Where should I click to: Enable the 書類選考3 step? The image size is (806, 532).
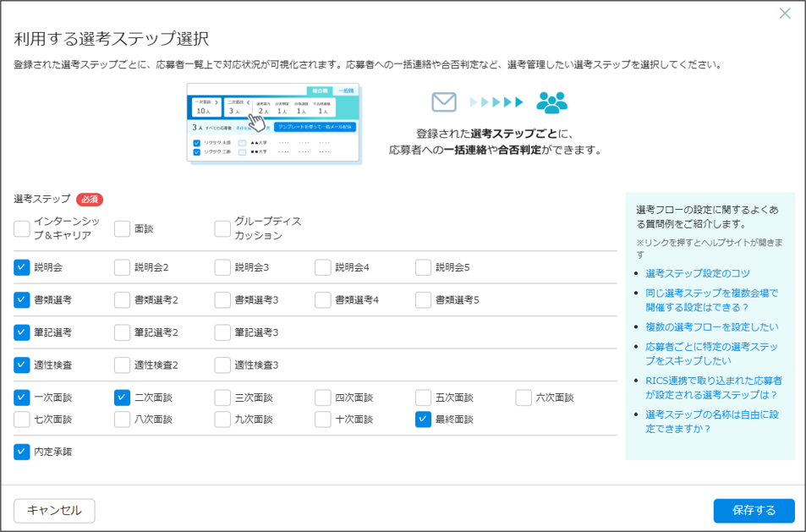[222, 299]
